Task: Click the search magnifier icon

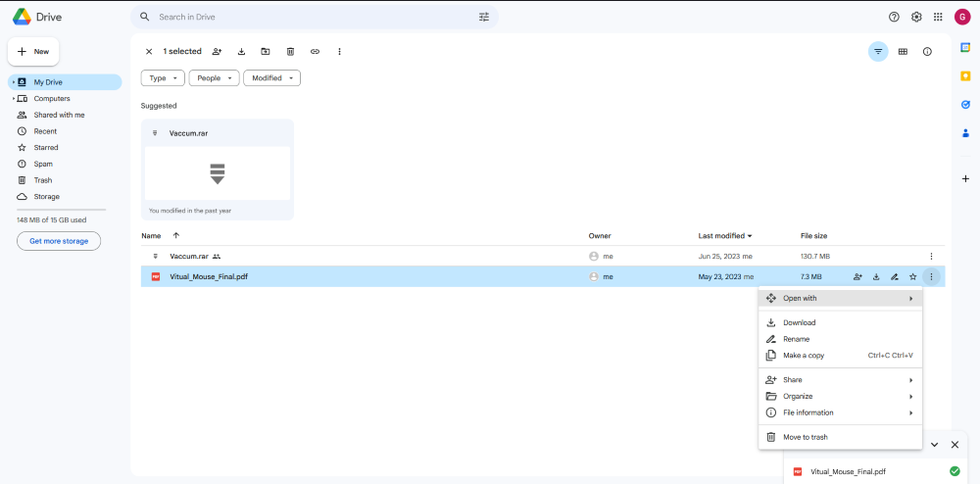Action: tap(144, 17)
